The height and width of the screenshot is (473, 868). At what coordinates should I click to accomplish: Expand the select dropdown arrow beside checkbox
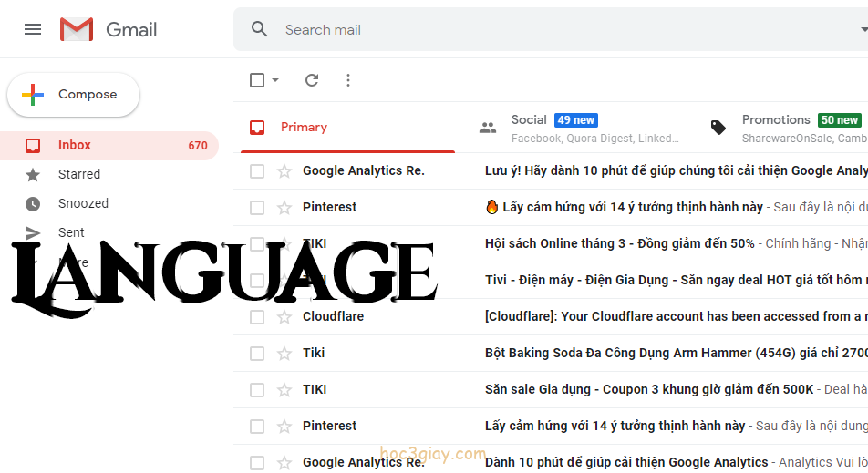click(275, 80)
